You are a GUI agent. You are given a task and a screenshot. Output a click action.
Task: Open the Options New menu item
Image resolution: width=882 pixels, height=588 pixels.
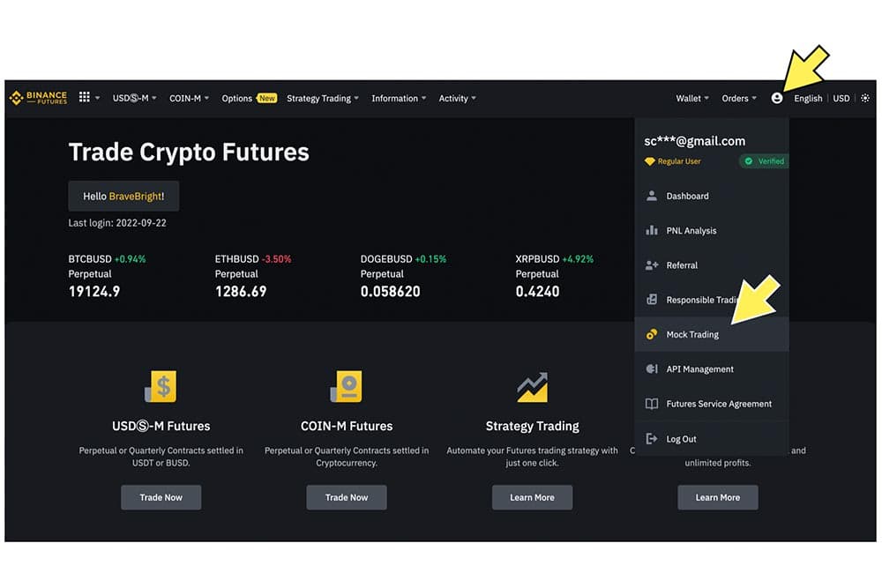[x=249, y=98]
